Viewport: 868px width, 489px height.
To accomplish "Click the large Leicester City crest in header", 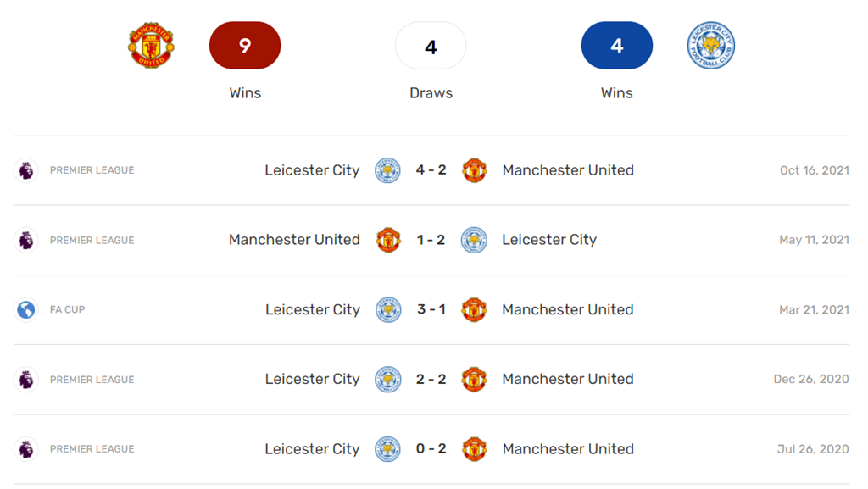I will (710, 46).
